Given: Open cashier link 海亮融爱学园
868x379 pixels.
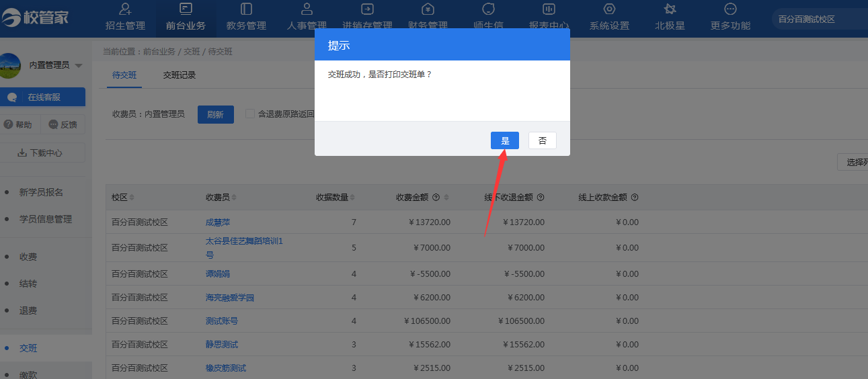Looking at the screenshot, I should (x=230, y=297).
